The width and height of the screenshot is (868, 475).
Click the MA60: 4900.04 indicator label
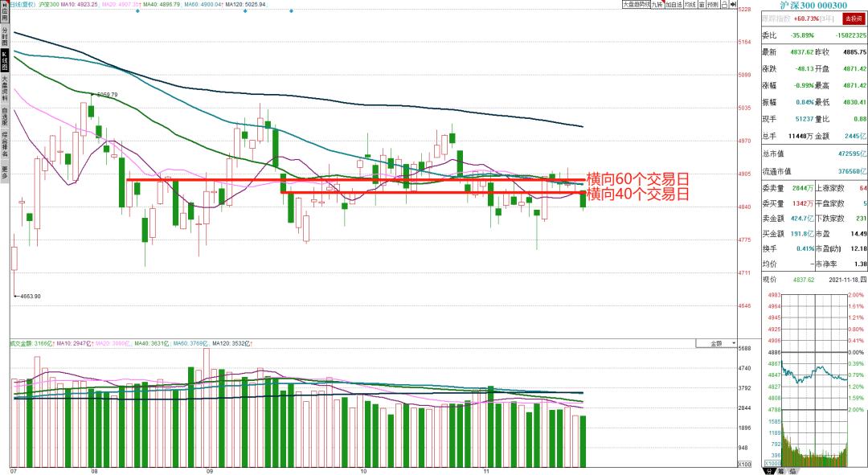point(203,5)
